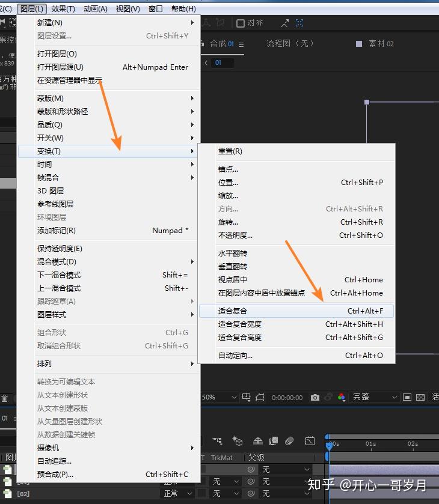Open the TrkMat 无 dropdown of [02] layer
Image resolution: width=439 pixels, height=504 pixels.
(x=226, y=493)
